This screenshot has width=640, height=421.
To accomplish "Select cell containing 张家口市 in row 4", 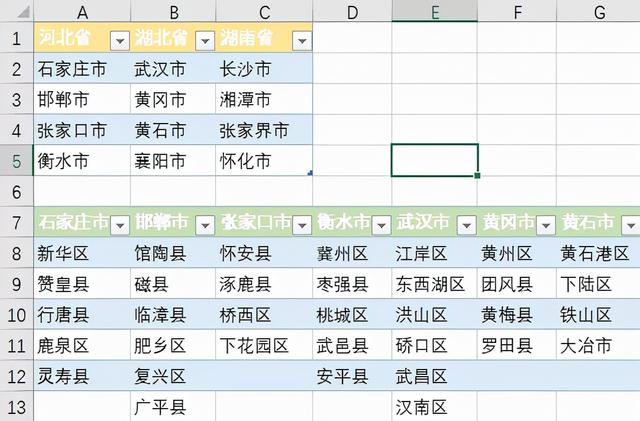I will coord(82,130).
